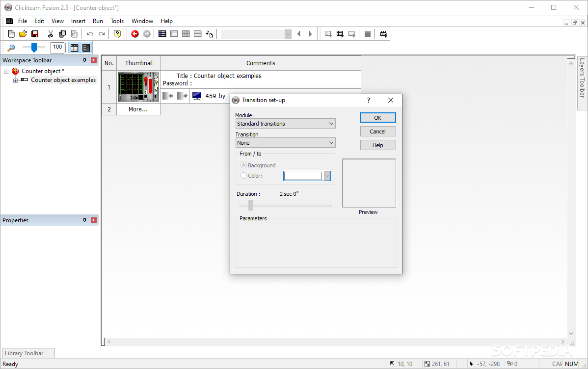588x369 pixels.
Task: Click the Stop square icon
Action: click(x=368, y=34)
